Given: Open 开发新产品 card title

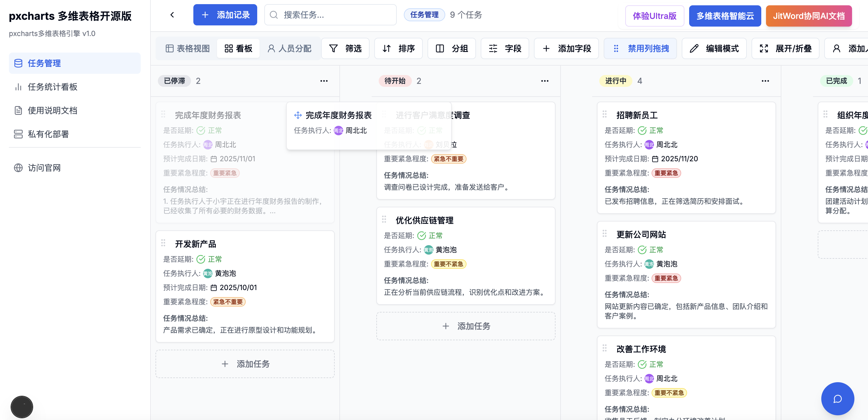Looking at the screenshot, I should 195,244.
